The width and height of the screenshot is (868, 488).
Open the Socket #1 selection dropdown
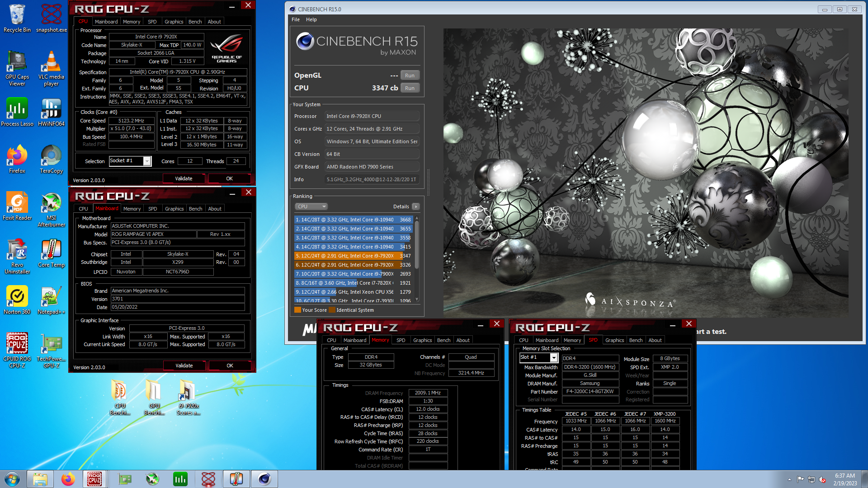147,161
